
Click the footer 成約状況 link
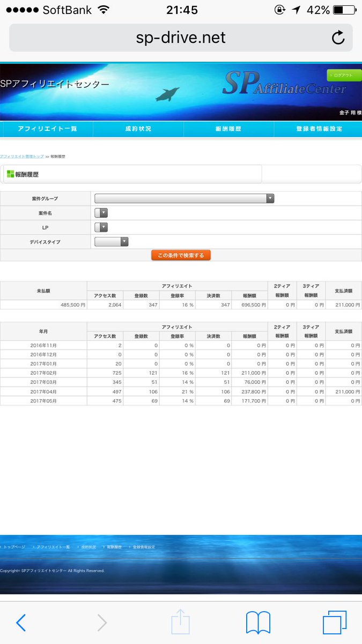(87, 547)
